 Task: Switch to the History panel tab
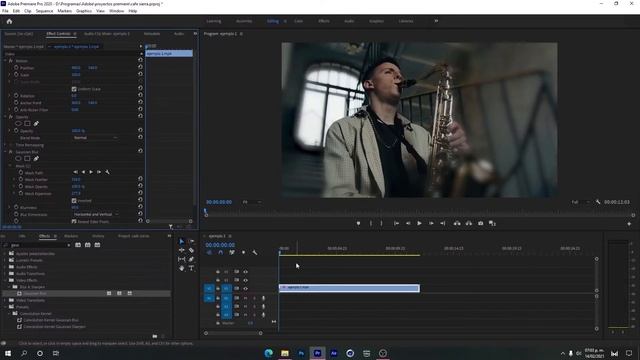tap(98, 236)
